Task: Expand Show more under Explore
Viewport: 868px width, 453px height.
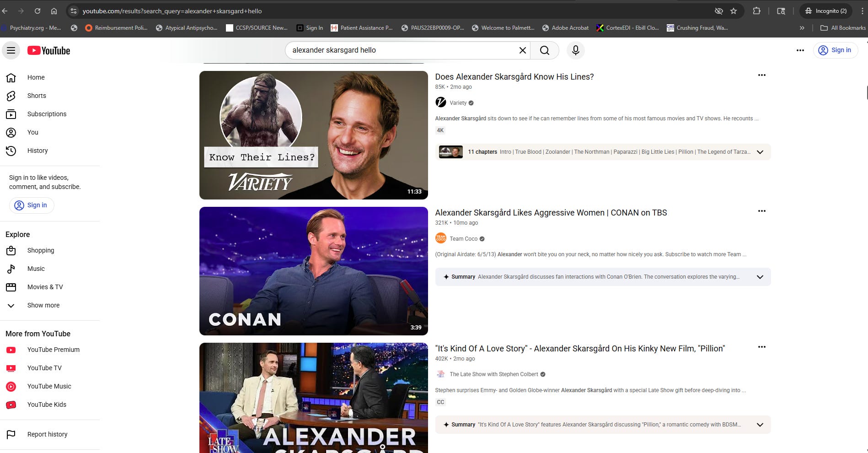Action: 50,305
